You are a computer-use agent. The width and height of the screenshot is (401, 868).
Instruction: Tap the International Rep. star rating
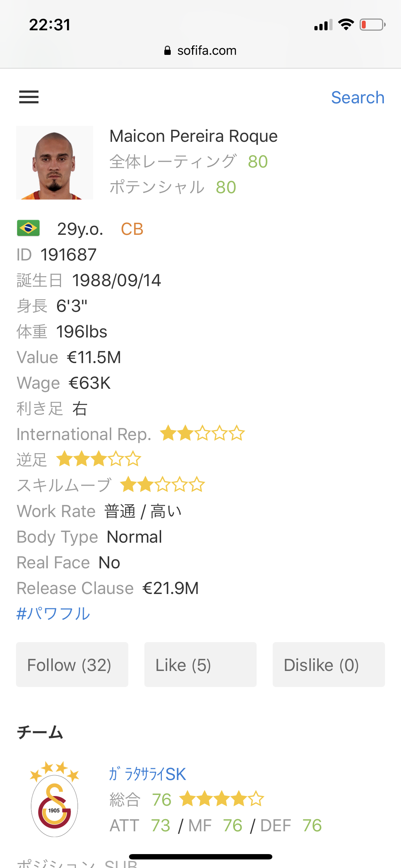202,434
